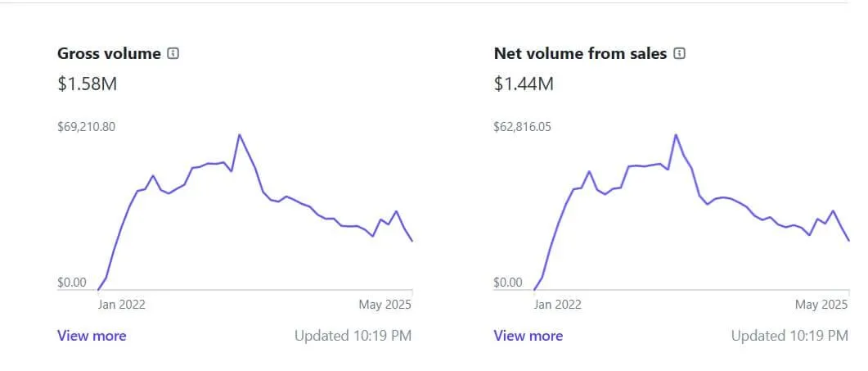Click the $1.58M gross volume total
This screenshot has width=868, height=371.
(x=88, y=84)
